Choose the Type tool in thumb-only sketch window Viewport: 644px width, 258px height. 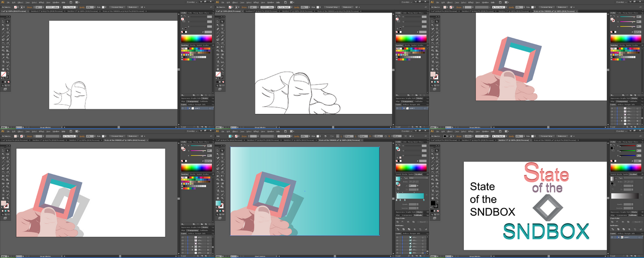pos(8,29)
